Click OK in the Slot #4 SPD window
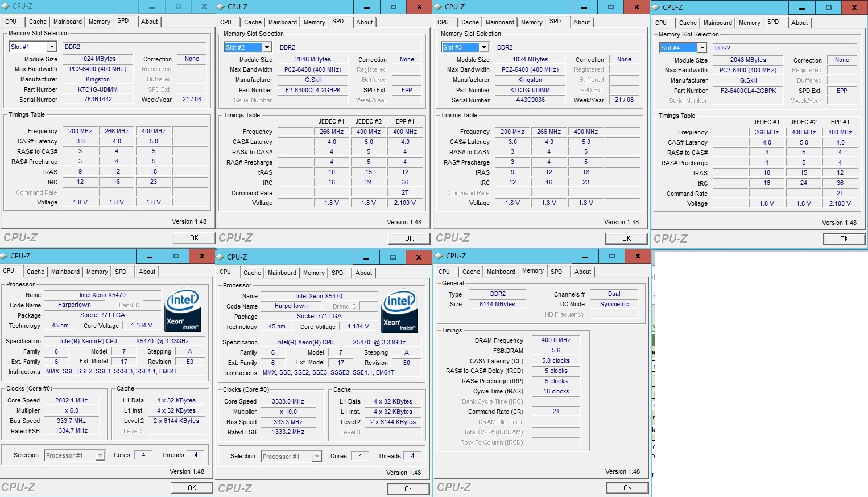 pyautogui.click(x=844, y=239)
